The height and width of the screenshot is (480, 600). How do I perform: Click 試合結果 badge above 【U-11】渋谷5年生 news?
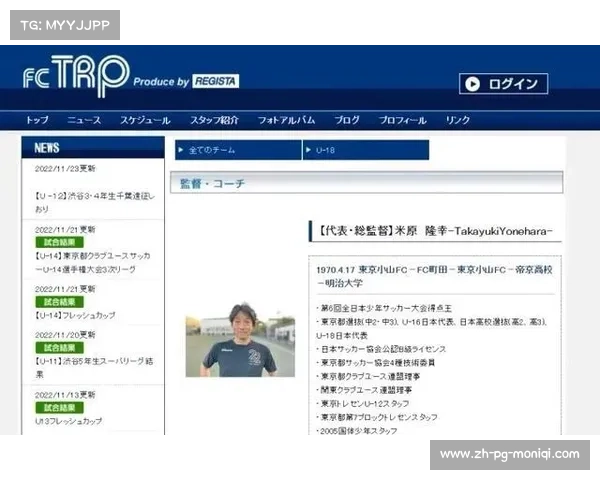coord(59,348)
